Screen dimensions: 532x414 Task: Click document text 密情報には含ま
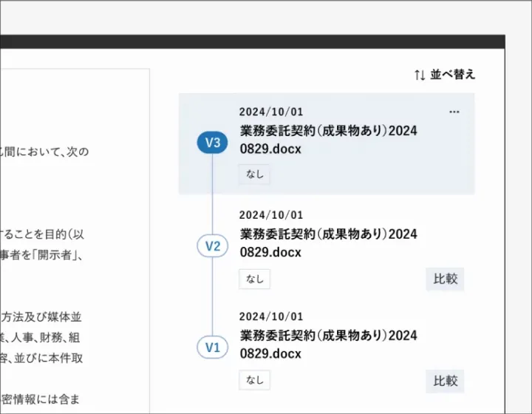[x=40, y=399]
